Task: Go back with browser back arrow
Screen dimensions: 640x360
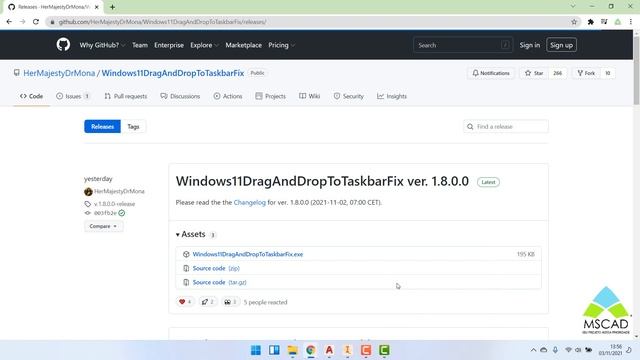Action: (x=9, y=22)
